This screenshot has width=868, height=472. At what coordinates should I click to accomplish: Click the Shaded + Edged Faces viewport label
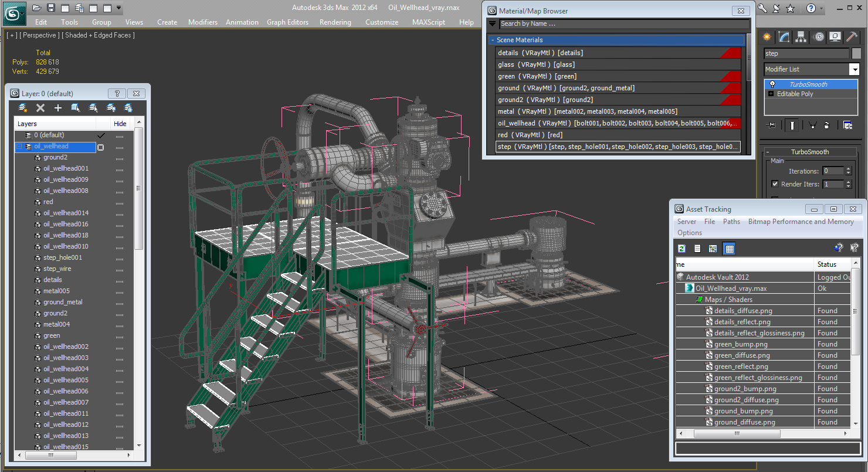98,35
